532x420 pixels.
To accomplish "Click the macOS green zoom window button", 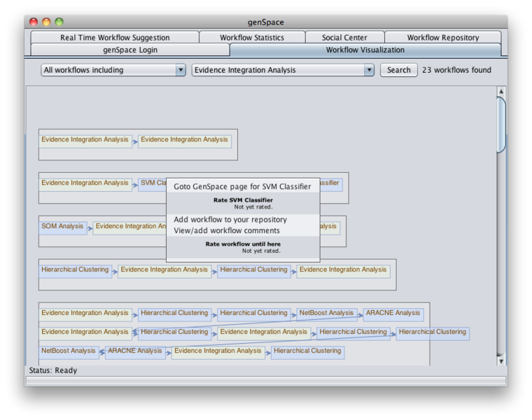I will click(x=59, y=22).
